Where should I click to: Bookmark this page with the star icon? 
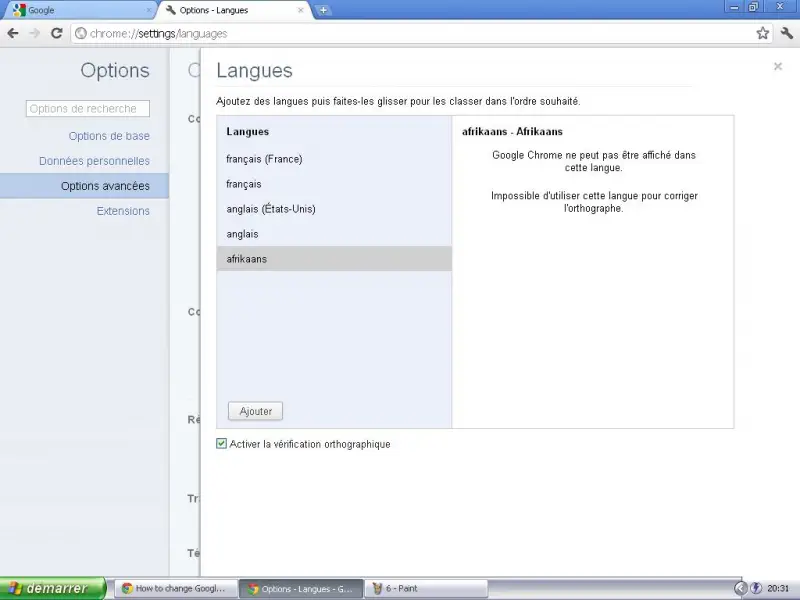(762, 33)
